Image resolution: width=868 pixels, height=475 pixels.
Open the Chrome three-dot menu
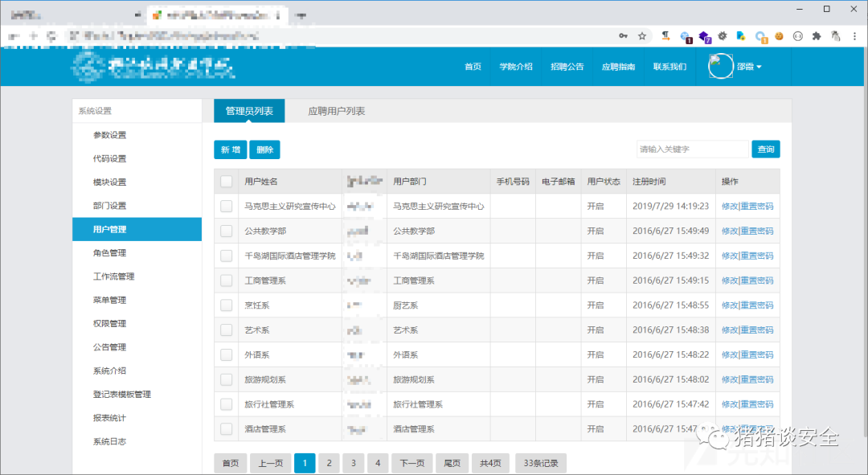click(854, 36)
